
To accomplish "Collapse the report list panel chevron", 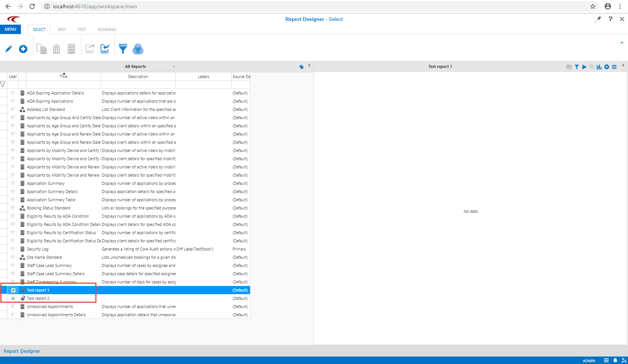I will click(309, 65).
